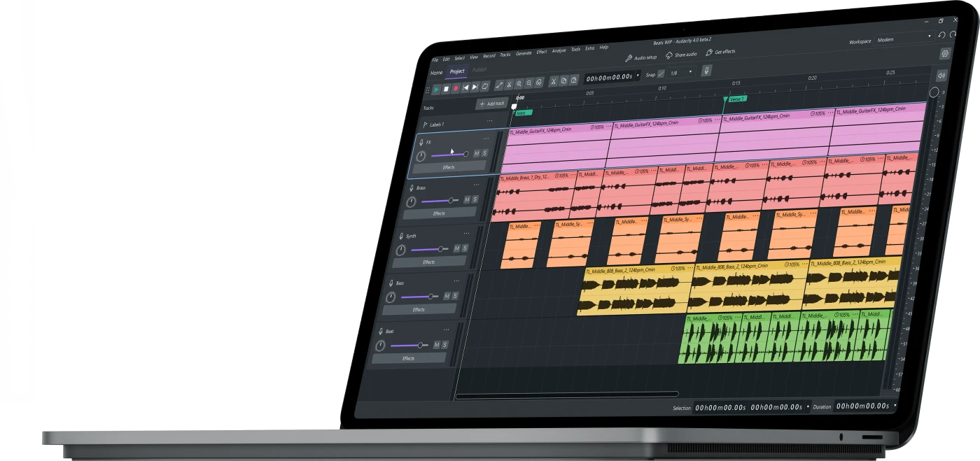Start playback with the green Play button
Viewport: 980px width, 461px height.
[436, 90]
